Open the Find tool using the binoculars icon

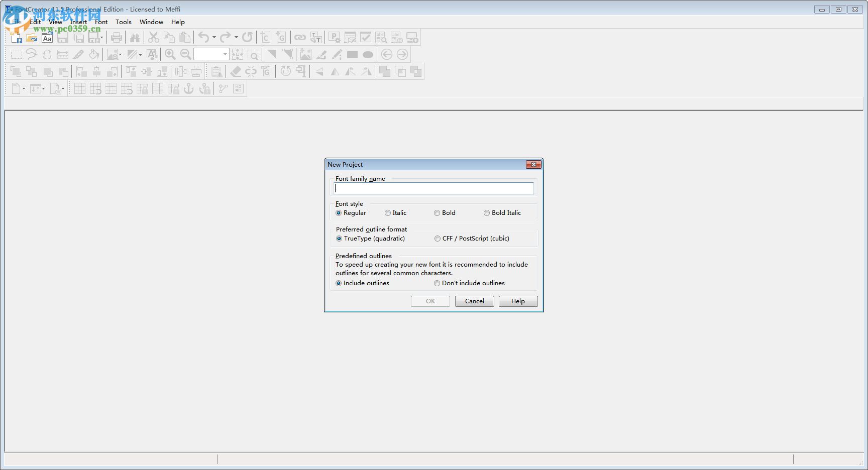(135, 37)
